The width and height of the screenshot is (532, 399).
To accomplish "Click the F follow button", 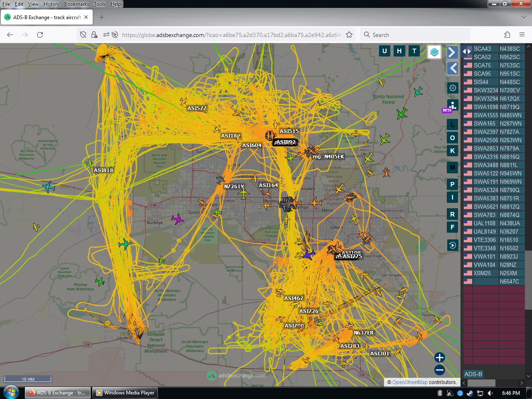I will click(453, 227).
